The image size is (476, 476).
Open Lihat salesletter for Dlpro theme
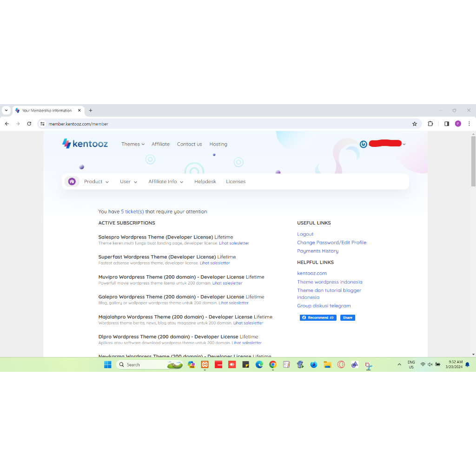[x=246, y=343]
